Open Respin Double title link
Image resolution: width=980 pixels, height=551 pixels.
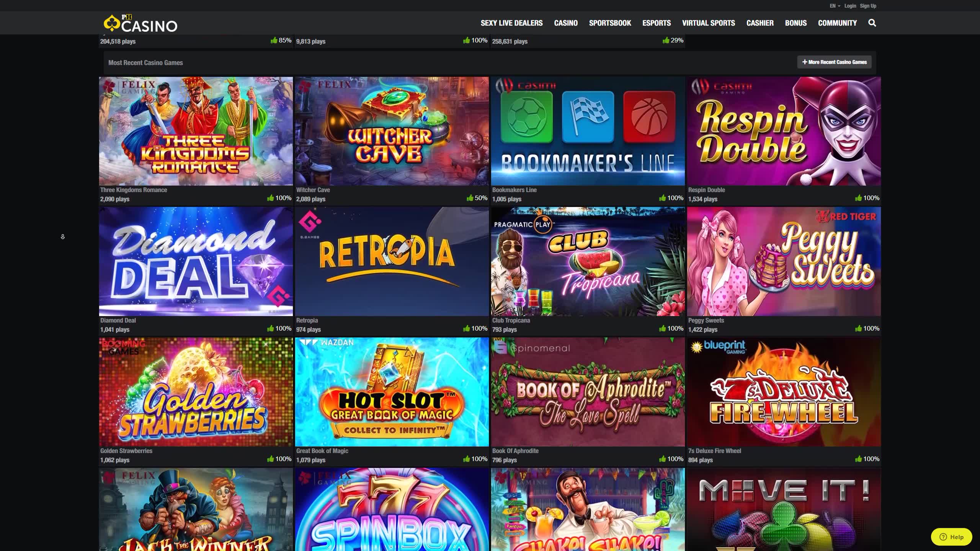[x=706, y=190]
